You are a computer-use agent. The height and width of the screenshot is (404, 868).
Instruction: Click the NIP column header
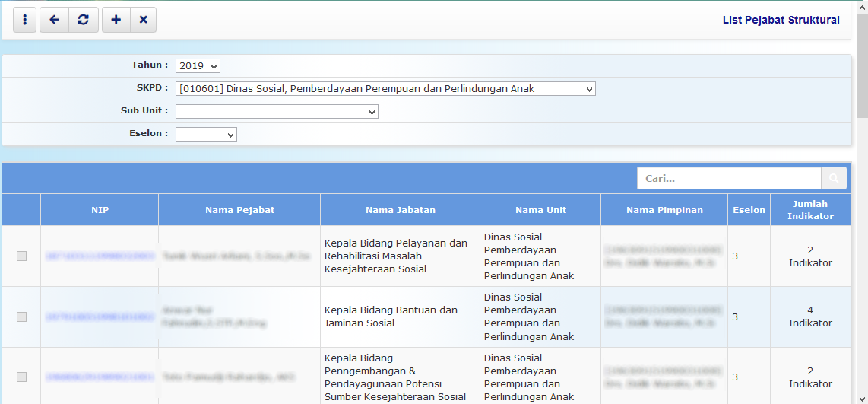[x=100, y=210]
